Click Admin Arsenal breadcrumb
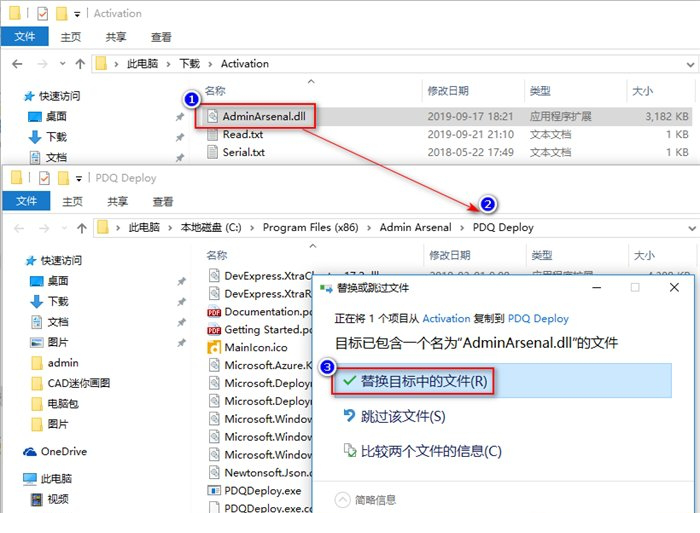This screenshot has height=533, width=700. tap(416, 228)
